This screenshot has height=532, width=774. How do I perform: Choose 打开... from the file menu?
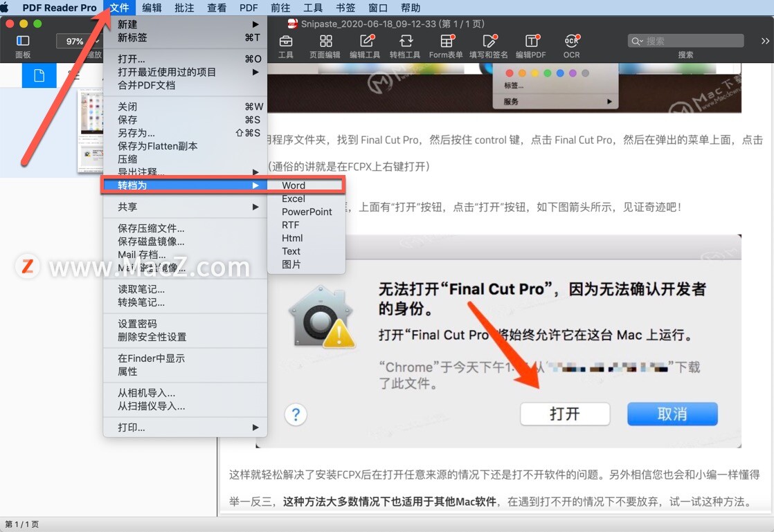185,59
